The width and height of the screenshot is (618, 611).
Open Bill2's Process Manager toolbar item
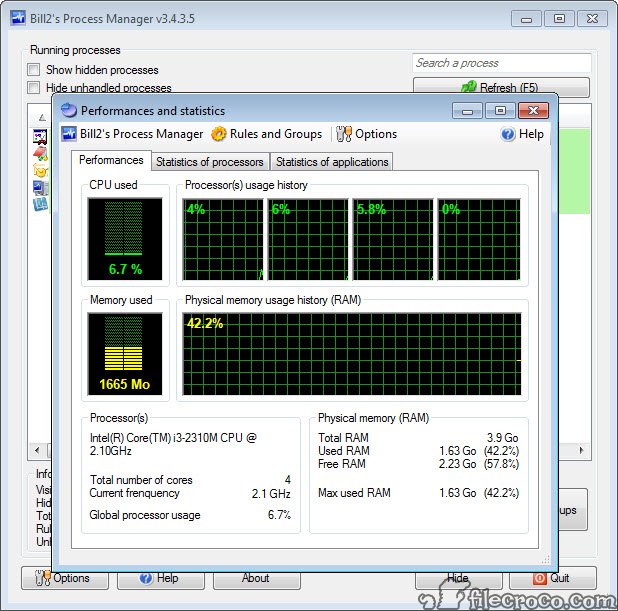pyautogui.click(x=132, y=134)
